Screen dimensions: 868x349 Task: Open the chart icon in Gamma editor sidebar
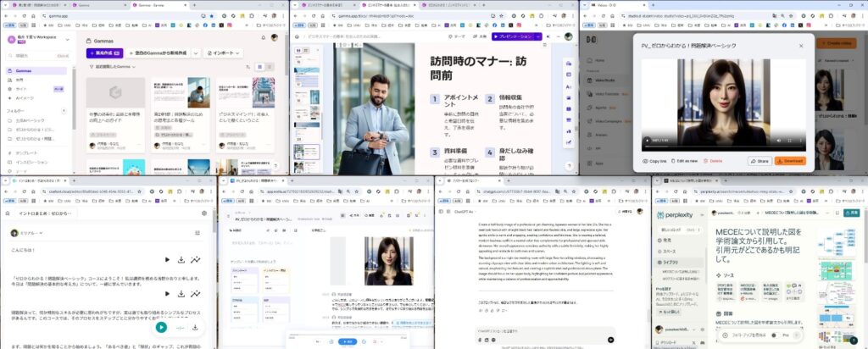point(569,130)
